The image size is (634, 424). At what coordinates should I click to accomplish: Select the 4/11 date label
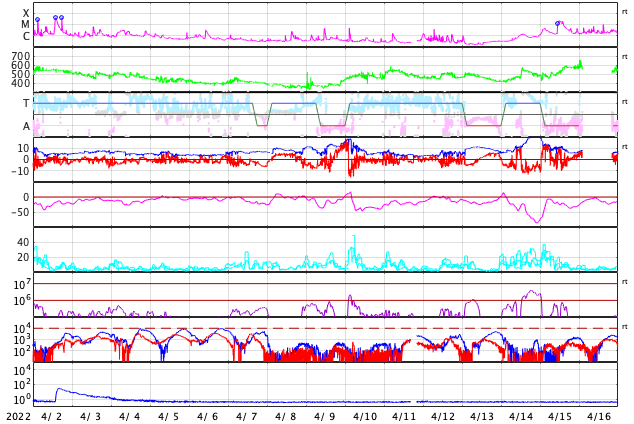(403, 416)
